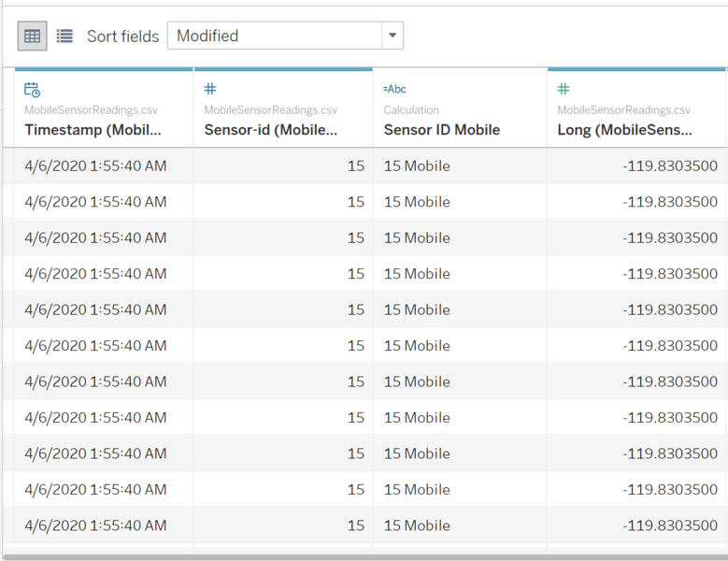
Task: Click the first '15 Mobile' cell
Action: click(x=417, y=166)
